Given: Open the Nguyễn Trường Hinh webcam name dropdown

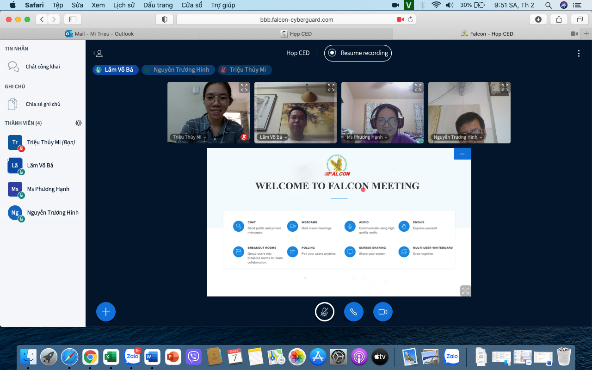Looking at the screenshot, I should point(457,137).
